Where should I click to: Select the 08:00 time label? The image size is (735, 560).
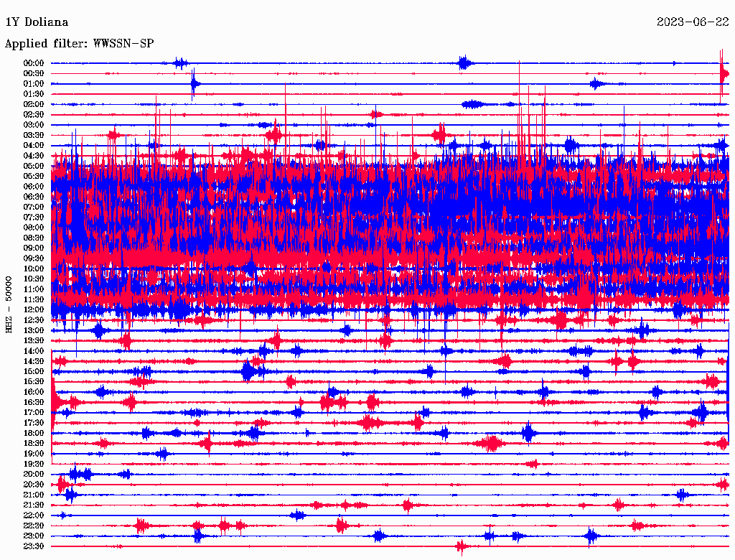[34, 228]
